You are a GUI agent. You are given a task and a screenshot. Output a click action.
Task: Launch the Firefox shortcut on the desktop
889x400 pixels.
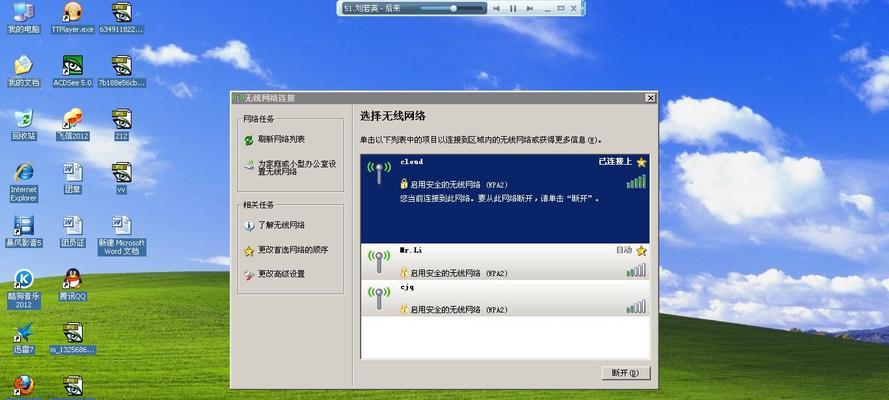(23, 386)
